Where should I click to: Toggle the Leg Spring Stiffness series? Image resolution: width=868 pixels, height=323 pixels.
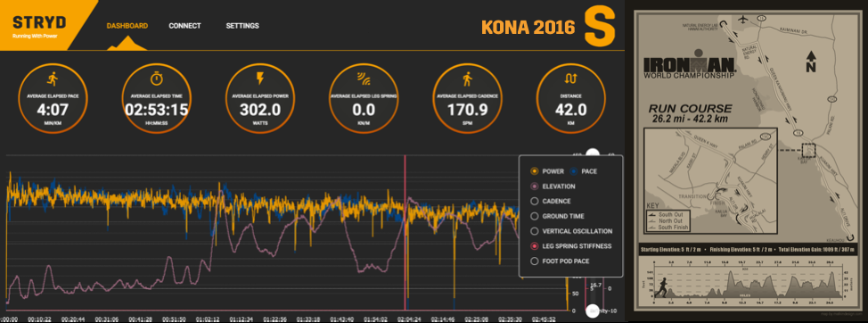(534, 246)
